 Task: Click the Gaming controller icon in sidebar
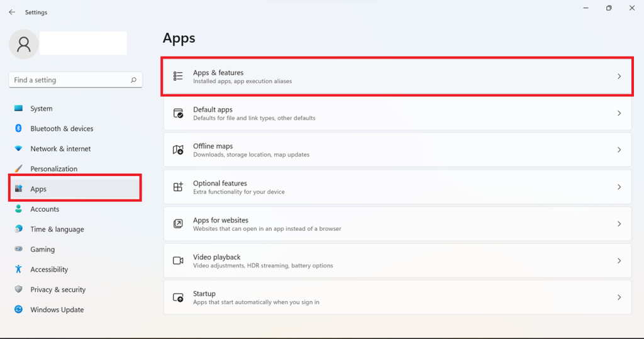coord(18,249)
